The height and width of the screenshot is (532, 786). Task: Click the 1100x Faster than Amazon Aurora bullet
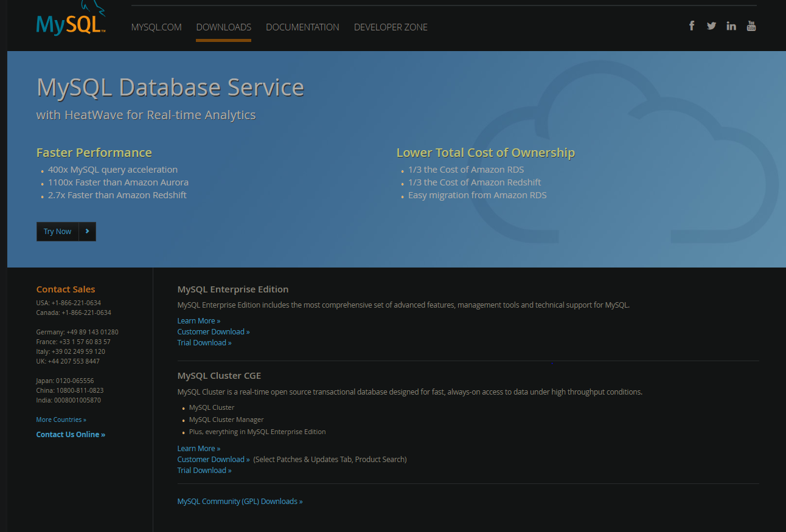click(x=118, y=182)
